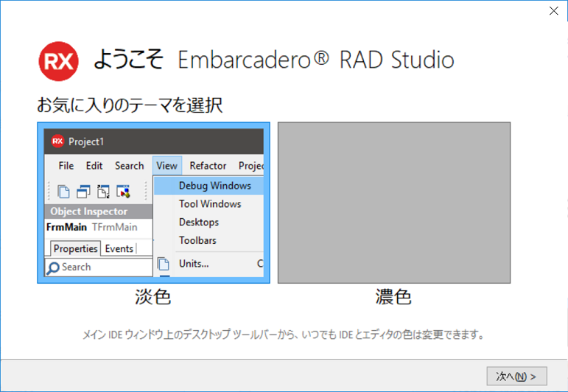The height and width of the screenshot is (392, 568).
Task: Click the ようこそ Embarcadero RAD Studio title
Action: tap(274, 60)
